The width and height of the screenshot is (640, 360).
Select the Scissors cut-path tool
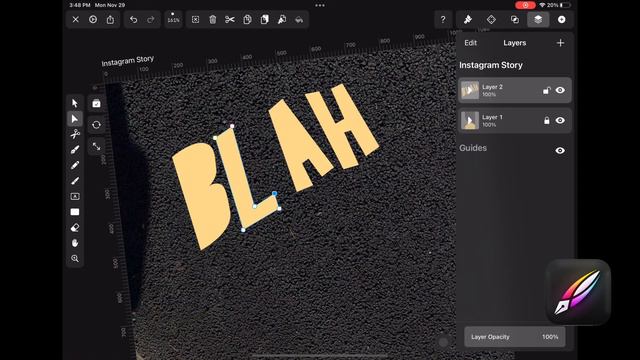(x=75, y=134)
